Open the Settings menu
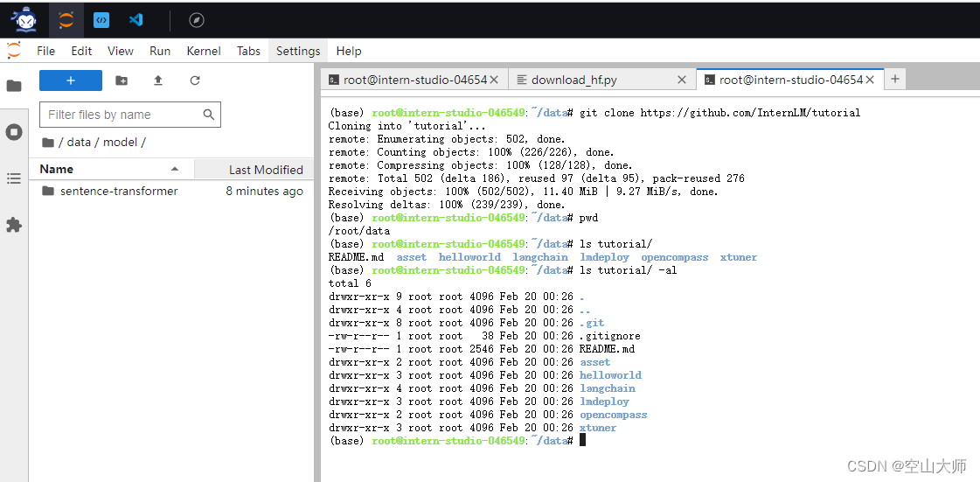 (298, 52)
